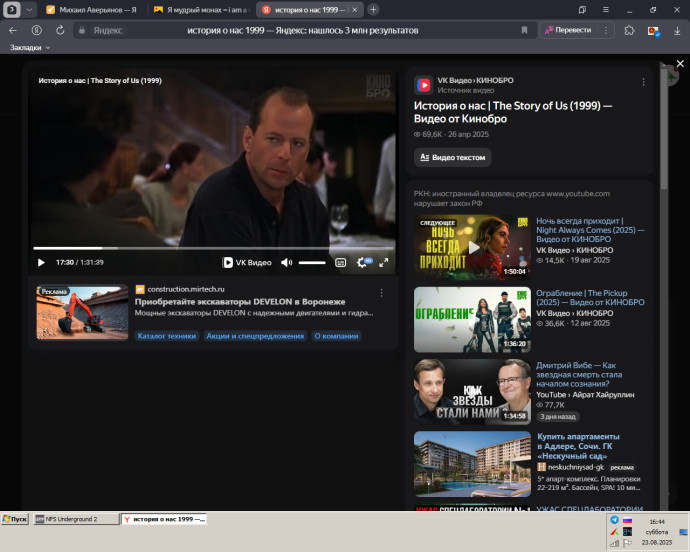Screen dimensions: 690x552
Task: Open side panel bookmarks icon in title bar
Action: (x=582, y=10)
